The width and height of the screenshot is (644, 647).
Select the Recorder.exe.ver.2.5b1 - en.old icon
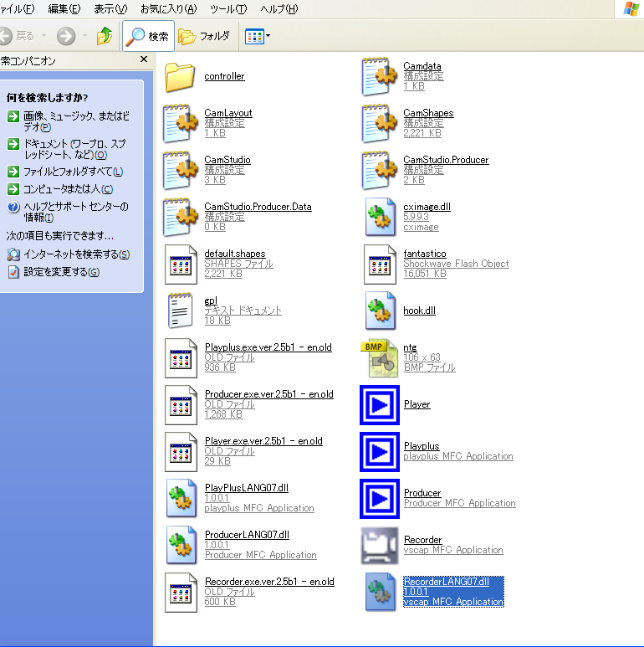181,593
